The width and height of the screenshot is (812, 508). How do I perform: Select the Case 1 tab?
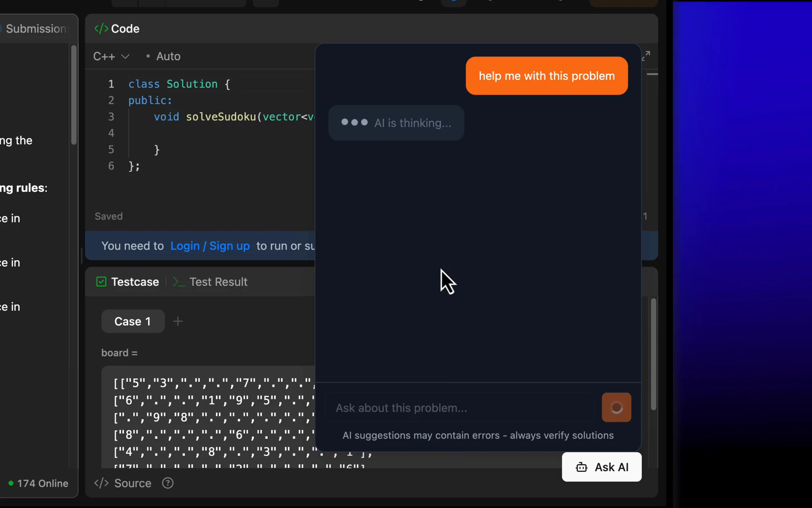(133, 321)
